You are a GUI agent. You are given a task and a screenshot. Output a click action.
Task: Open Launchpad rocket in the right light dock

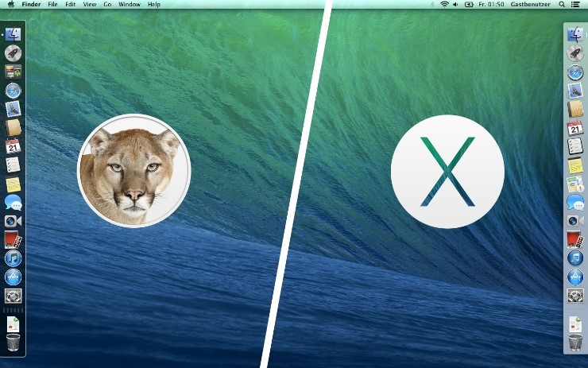click(575, 53)
